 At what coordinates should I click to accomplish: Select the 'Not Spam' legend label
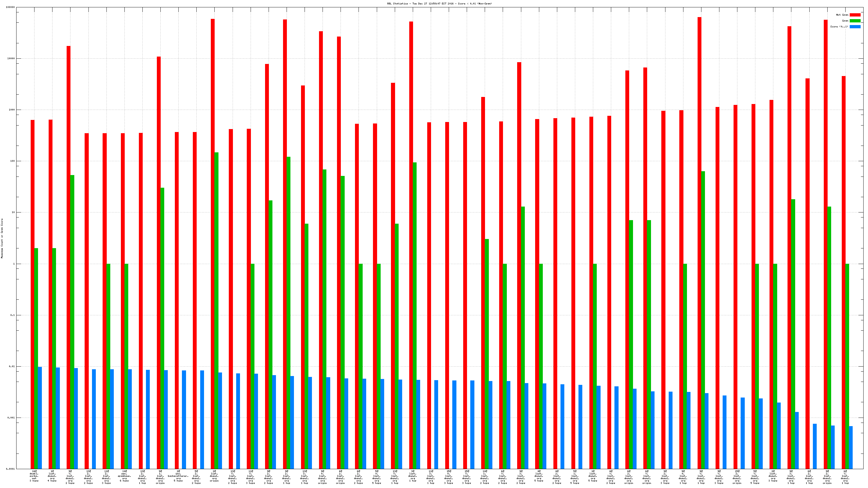click(842, 15)
